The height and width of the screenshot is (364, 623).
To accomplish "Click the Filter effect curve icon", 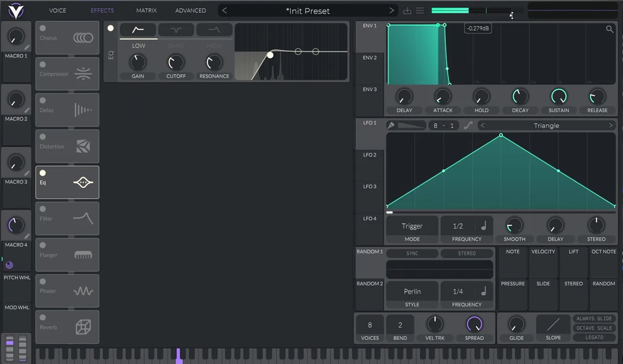I will 83,218.
